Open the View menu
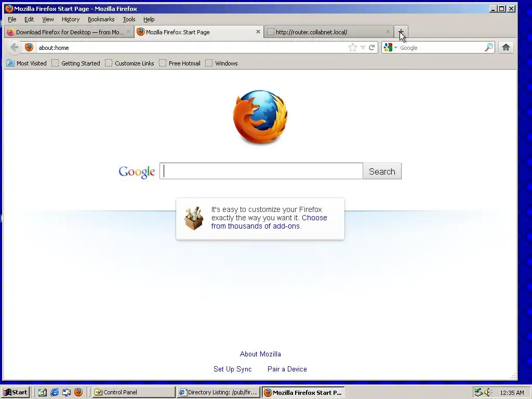 pyautogui.click(x=48, y=19)
